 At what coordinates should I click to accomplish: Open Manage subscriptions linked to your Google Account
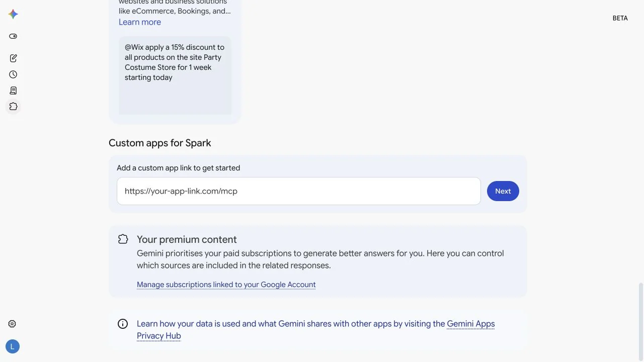point(226,285)
